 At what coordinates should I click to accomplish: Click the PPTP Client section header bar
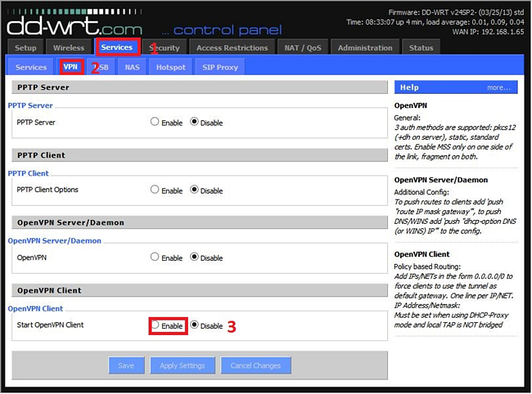(x=200, y=155)
